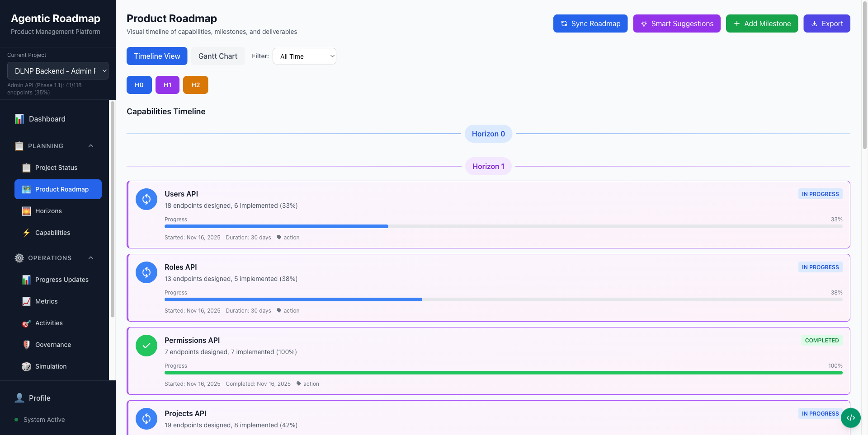Switch to Timeline View tab
This screenshot has width=868, height=435.
tap(157, 56)
